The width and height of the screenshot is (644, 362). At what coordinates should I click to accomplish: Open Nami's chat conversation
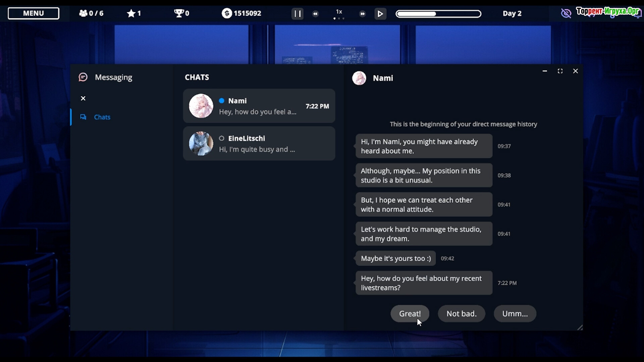pos(259,106)
